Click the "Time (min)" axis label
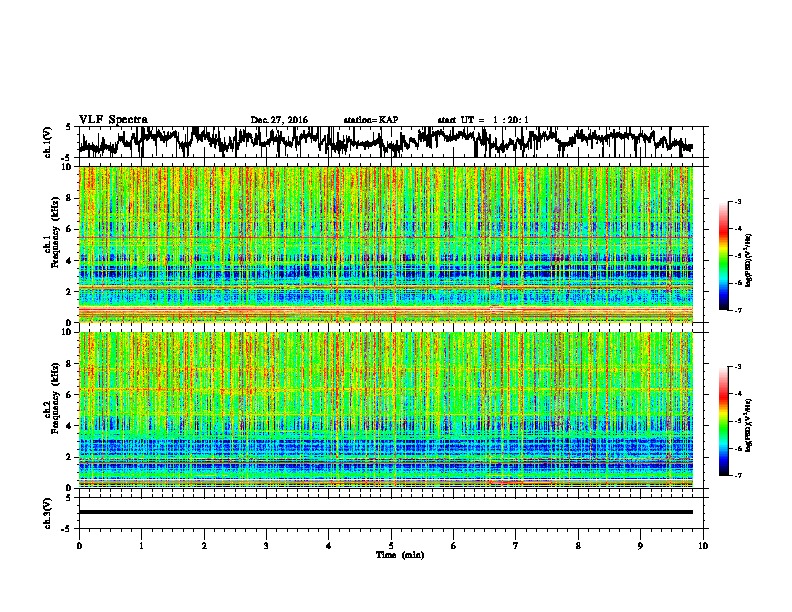Image resolution: width=792 pixels, height=612 pixels. pyautogui.click(x=400, y=555)
